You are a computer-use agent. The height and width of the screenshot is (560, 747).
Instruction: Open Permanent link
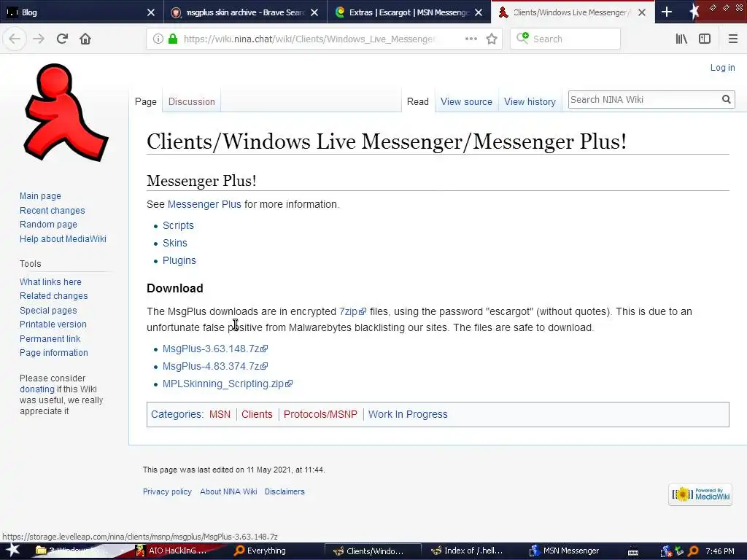coord(50,339)
